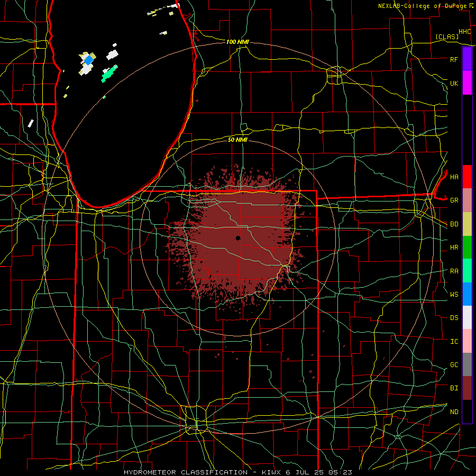Image resolution: width=476 pixels, height=476 pixels.
Task: Click the HR legend label
Action: [454, 248]
